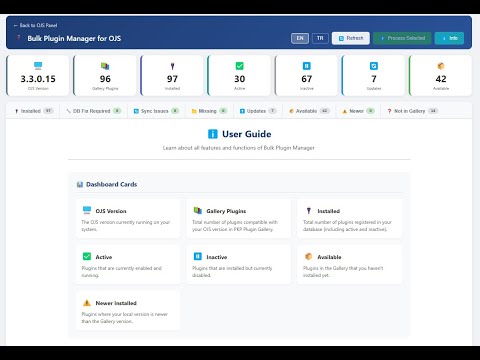Click the count badge on the Installed tab
This screenshot has height=360, width=480.
(x=49, y=111)
